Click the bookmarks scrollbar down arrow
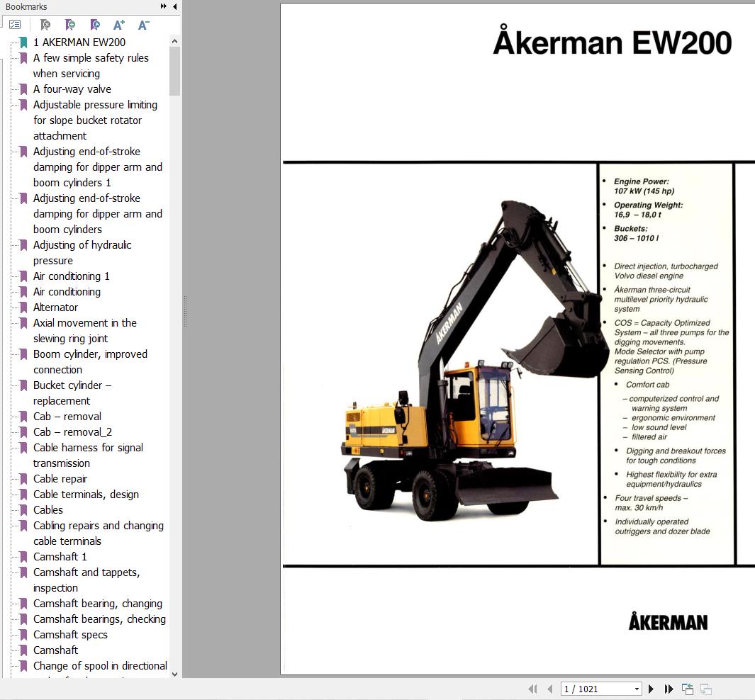Screen dimensions: 755x700 [175, 674]
